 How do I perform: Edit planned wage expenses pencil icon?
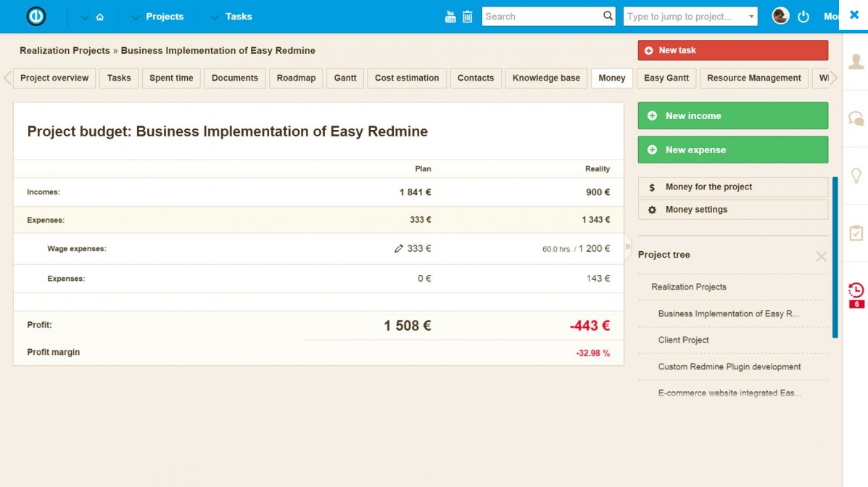click(x=399, y=249)
